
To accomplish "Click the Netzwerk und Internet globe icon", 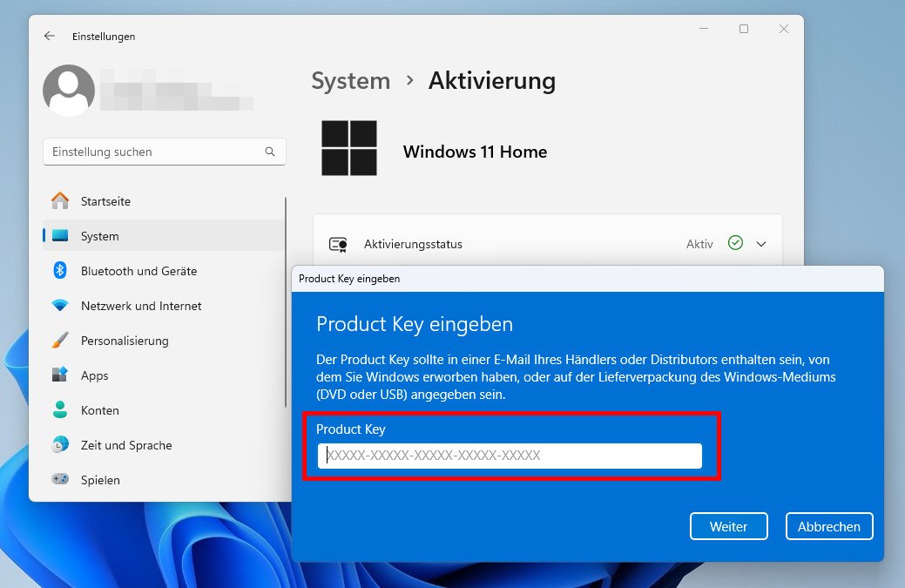I will (x=59, y=306).
